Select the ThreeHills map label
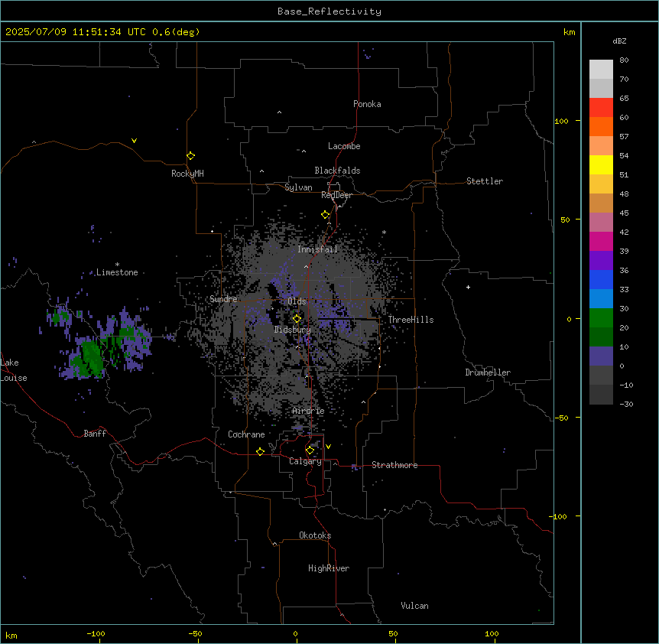659x644 pixels. 411,320
